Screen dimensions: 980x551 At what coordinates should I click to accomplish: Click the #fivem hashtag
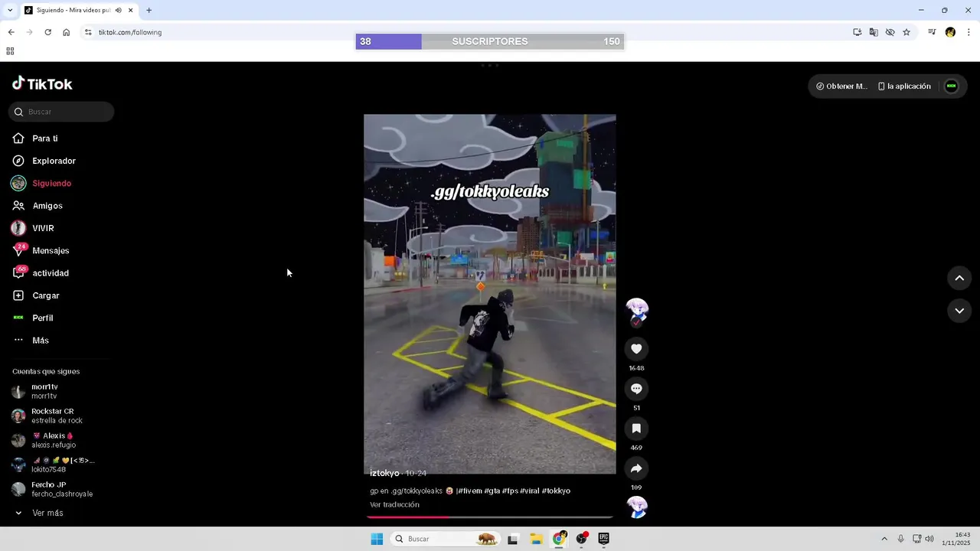tap(469, 491)
